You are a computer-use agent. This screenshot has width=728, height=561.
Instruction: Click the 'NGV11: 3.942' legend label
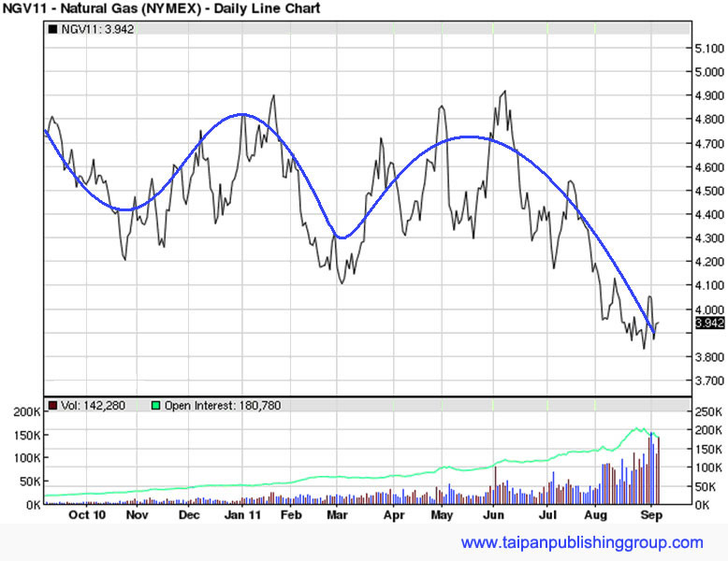tap(97, 29)
